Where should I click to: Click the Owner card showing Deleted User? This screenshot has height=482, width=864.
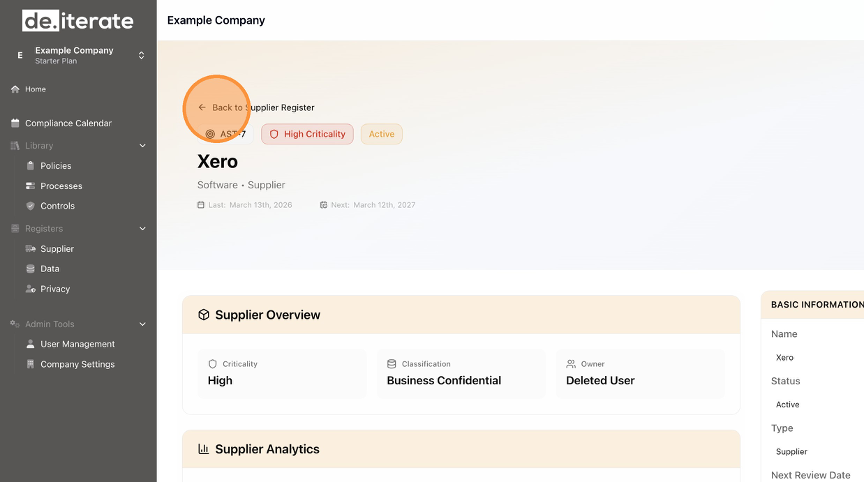(640, 373)
